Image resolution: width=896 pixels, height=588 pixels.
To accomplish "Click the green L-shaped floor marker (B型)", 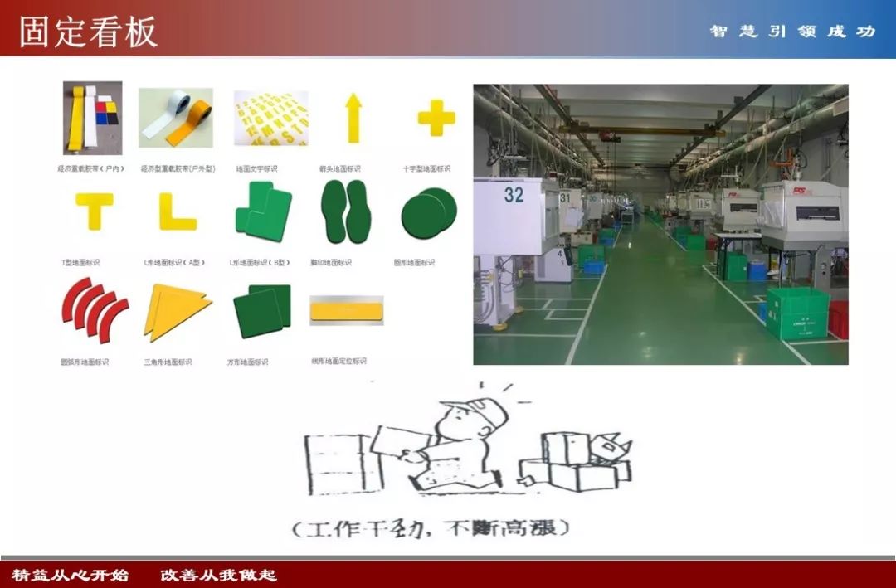I will pyautogui.click(x=263, y=211).
